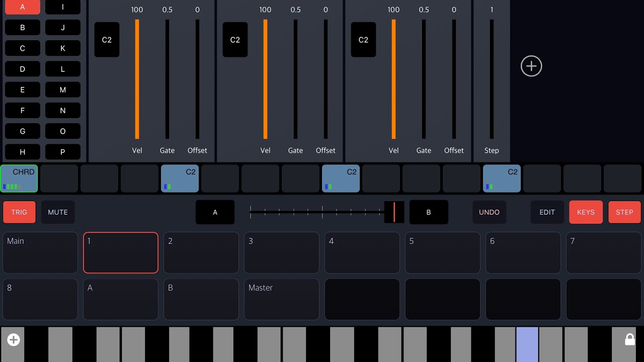
Task: Select the ninth sequencer step labeled C2
Action: [x=341, y=178]
